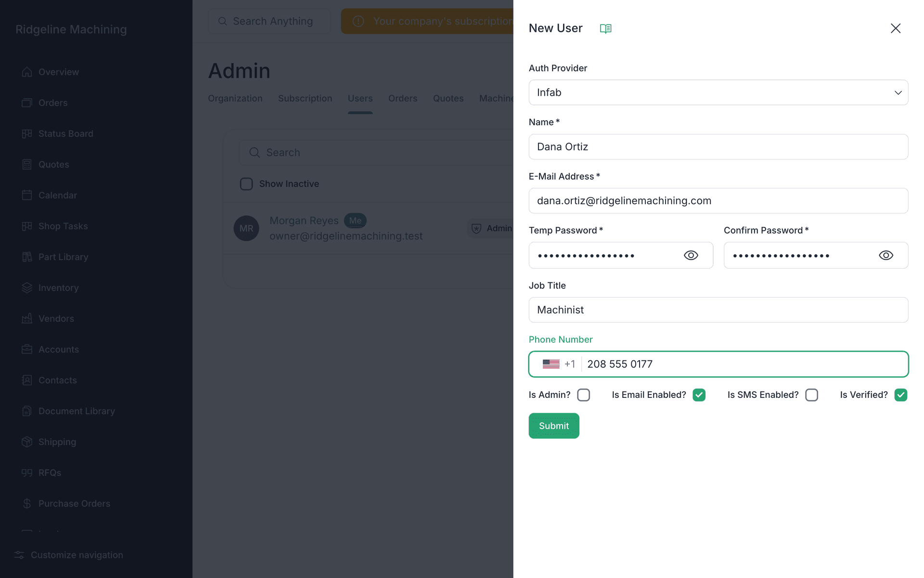Click the Contacts icon in sidebar
Image resolution: width=924 pixels, height=578 pixels.
coord(27,380)
